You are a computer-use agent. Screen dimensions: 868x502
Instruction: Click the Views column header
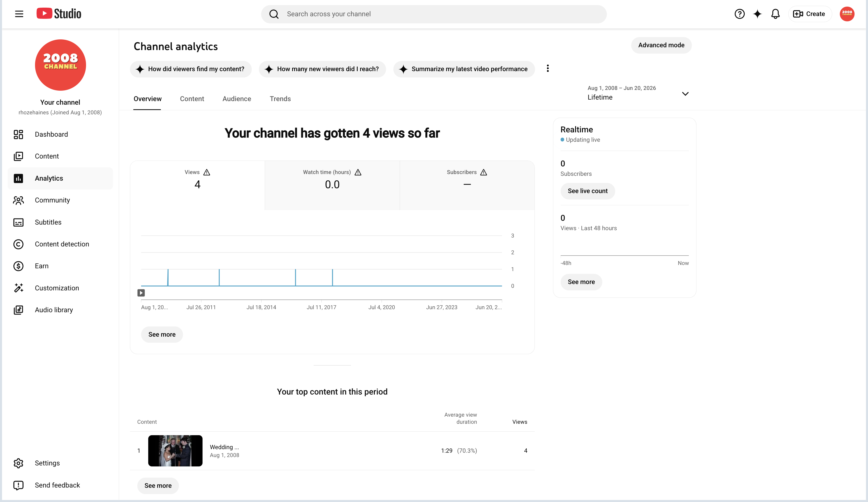point(520,422)
